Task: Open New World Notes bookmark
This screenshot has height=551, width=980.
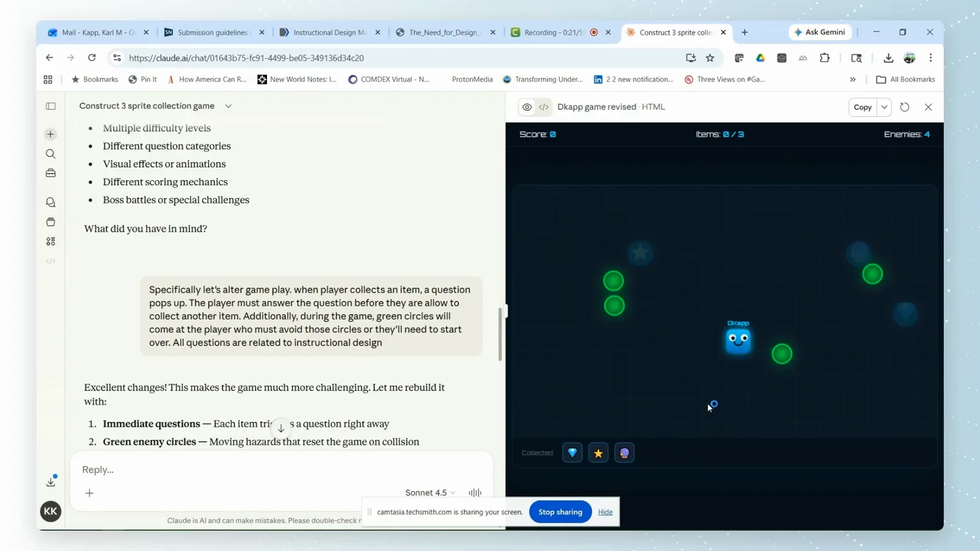Action: coord(297,80)
